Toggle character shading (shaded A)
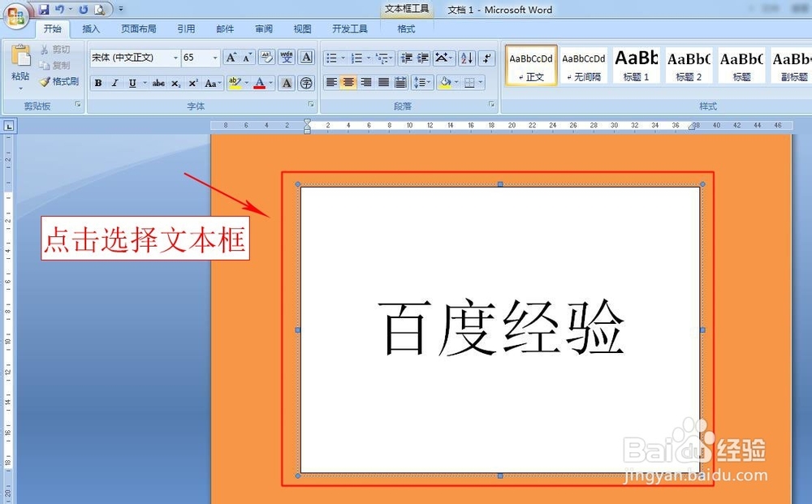Viewport: 812px width, 504px height. (287, 83)
